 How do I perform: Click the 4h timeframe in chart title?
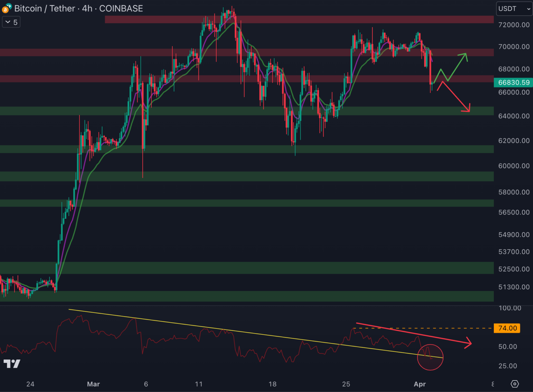87,8
